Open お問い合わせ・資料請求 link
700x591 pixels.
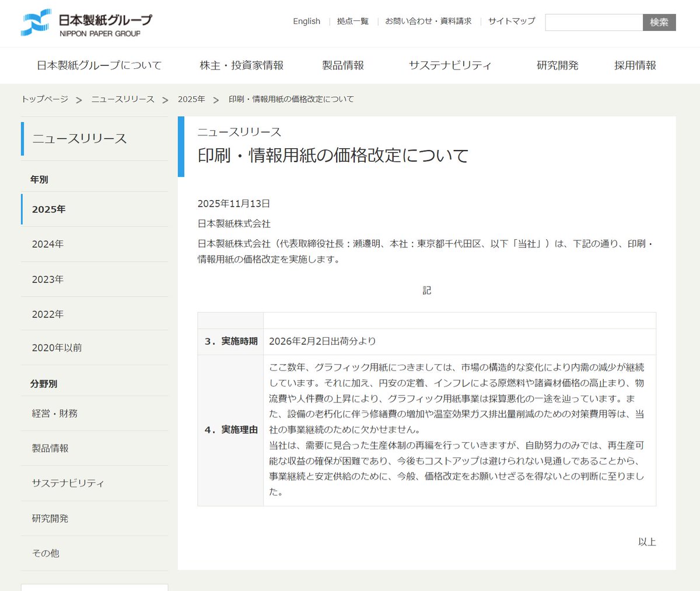(428, 21)
